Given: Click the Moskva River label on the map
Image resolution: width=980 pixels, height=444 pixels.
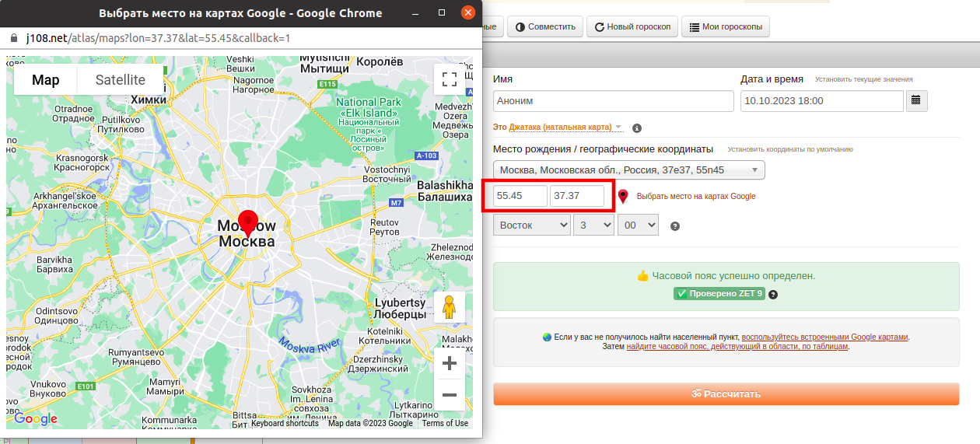Looking at the screenshot, I should pos(310,345).
